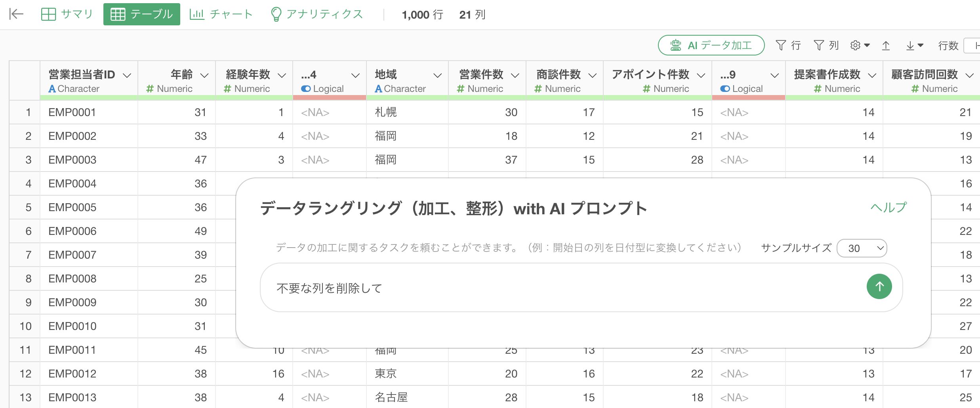The image size is (980, 408).
Task: Open the アナリティクス tab
Action: (x=317, y=14)
